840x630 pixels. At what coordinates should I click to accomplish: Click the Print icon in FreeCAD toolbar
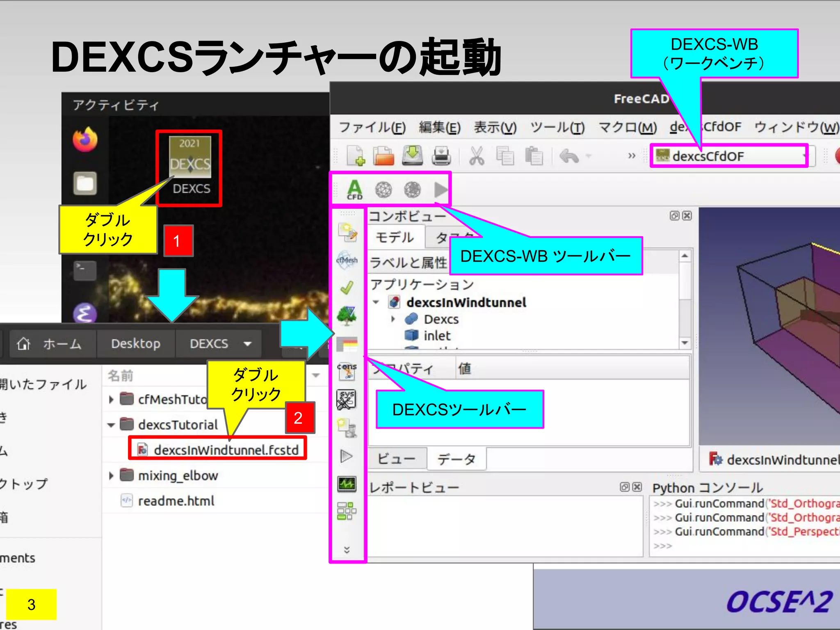441,156
